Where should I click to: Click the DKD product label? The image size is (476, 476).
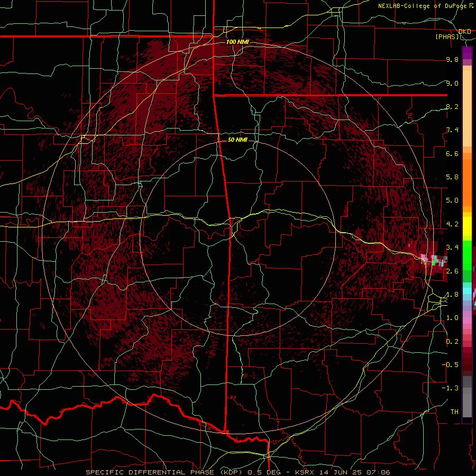465,32
